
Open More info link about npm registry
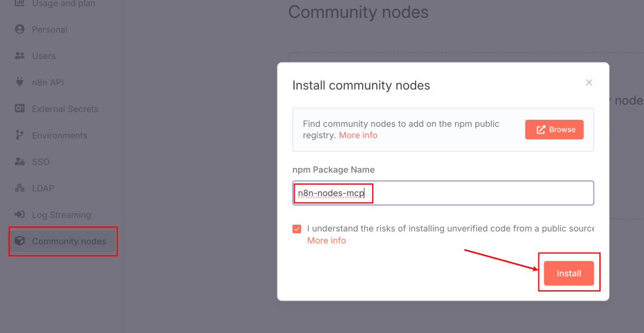(x=358, y=135)
